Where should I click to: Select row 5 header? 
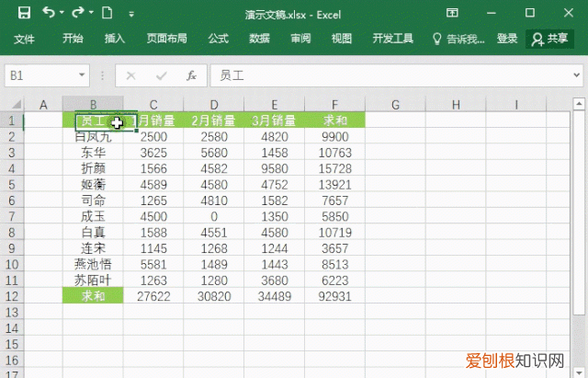[x=12, y=185]
